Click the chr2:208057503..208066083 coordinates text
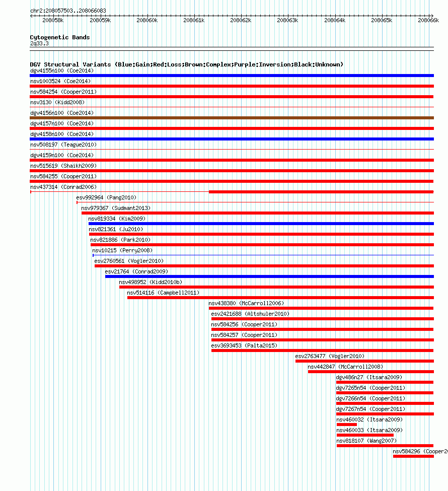Image resolution: width=448 pixels, height=491 pixels. coord(68,11)
